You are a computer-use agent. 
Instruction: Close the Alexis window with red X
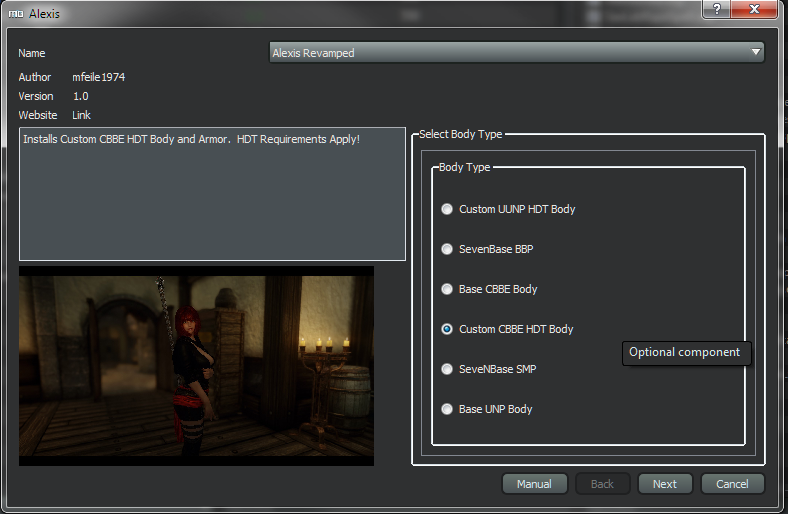point(755,8)
